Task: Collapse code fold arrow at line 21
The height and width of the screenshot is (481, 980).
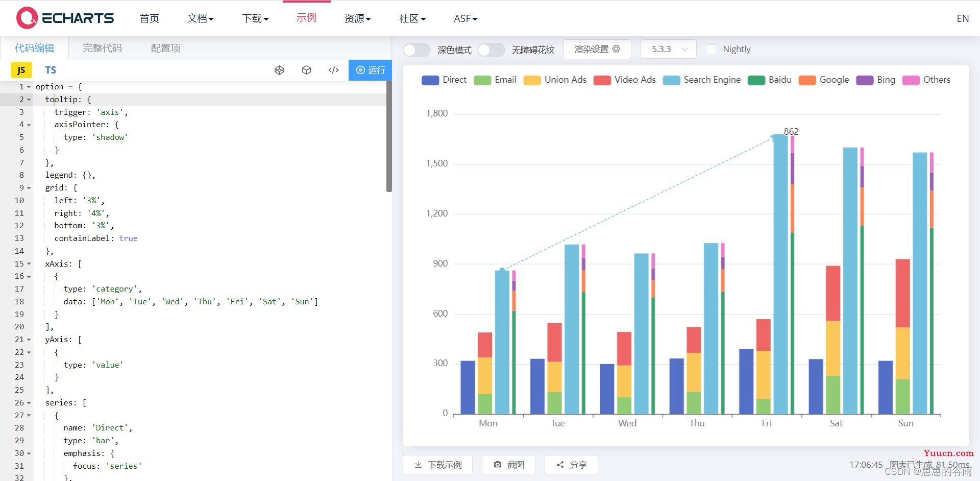Action: [x=29, y=340]
